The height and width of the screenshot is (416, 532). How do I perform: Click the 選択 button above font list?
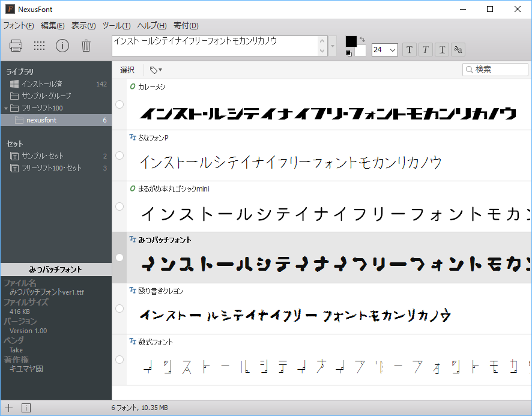[x=127, y=70]
